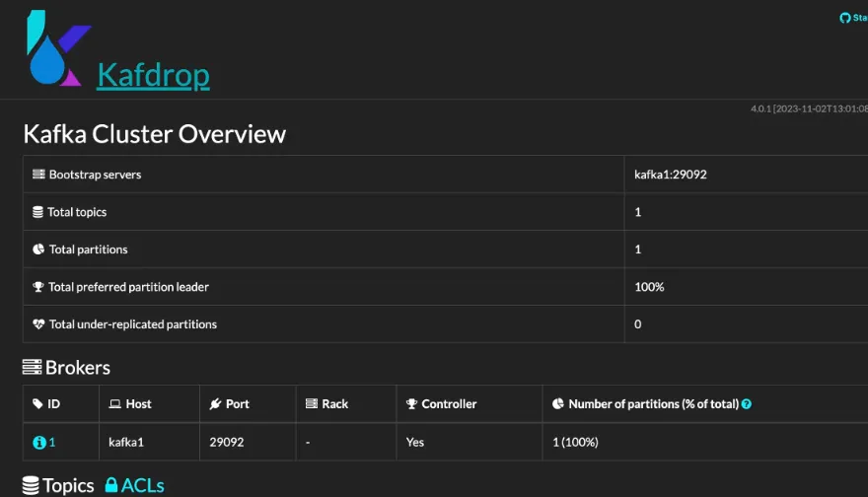Click Total preferred partition leader label
The width and height of the screenshot is (868, 497).
(x=128, y=287)
